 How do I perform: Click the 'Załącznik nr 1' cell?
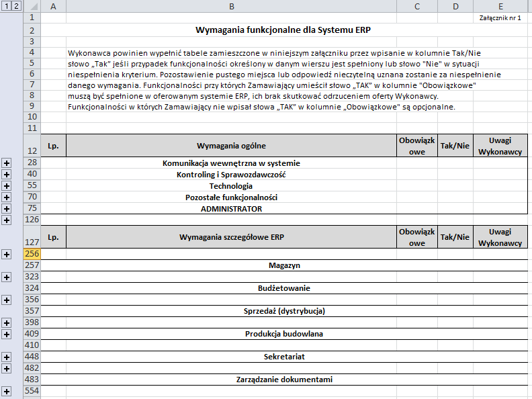(500, 18)
